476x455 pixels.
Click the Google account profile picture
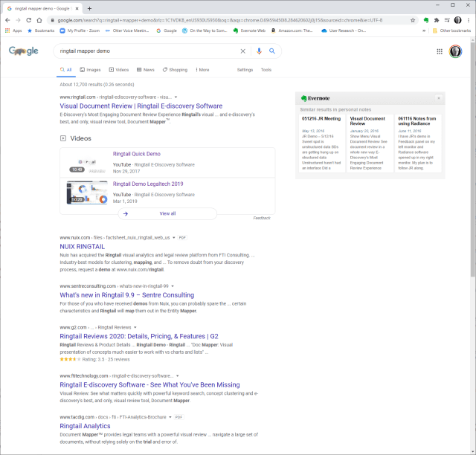point(455,51)
